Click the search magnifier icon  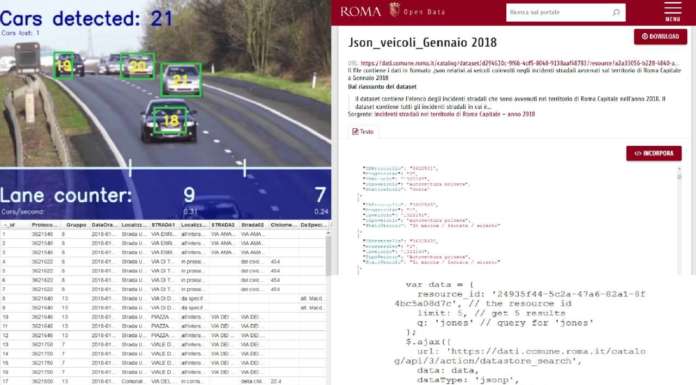tap(616, 12)
